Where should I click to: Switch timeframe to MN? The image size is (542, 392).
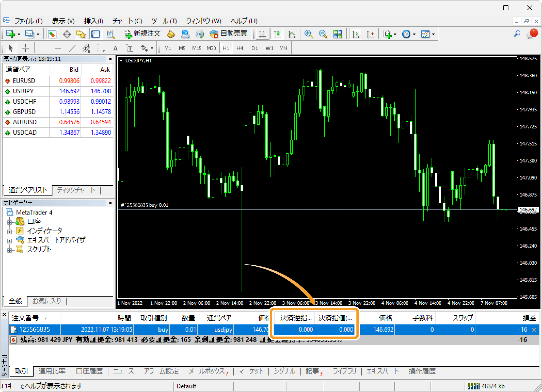pyautogui.click(x=283, y=48)
